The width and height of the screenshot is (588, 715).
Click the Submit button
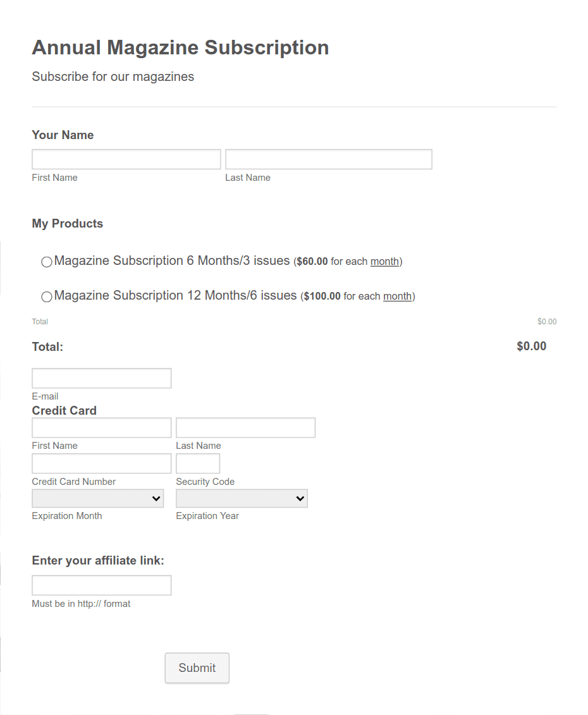pos(197,668)
